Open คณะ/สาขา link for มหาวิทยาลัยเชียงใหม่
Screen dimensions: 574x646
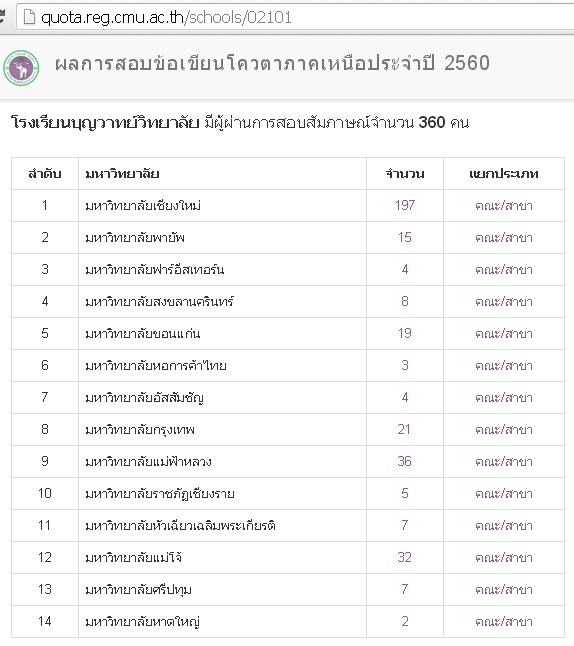pos(504,205)
